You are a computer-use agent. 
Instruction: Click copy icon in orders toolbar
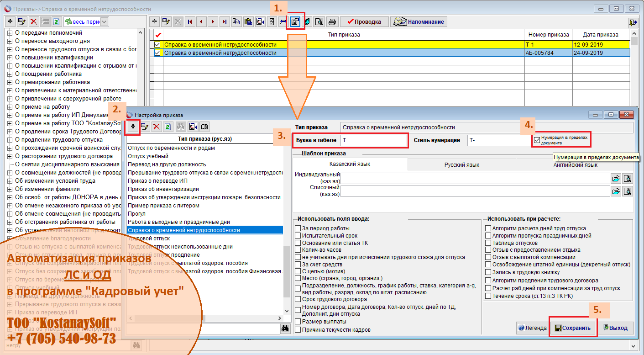[236, 21]
